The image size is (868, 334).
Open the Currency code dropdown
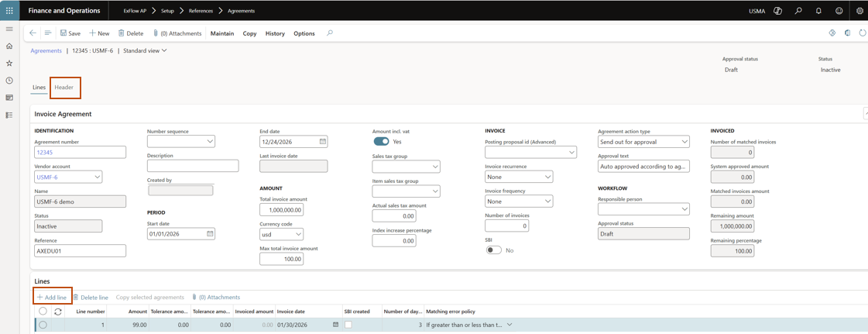click(298, 234)
